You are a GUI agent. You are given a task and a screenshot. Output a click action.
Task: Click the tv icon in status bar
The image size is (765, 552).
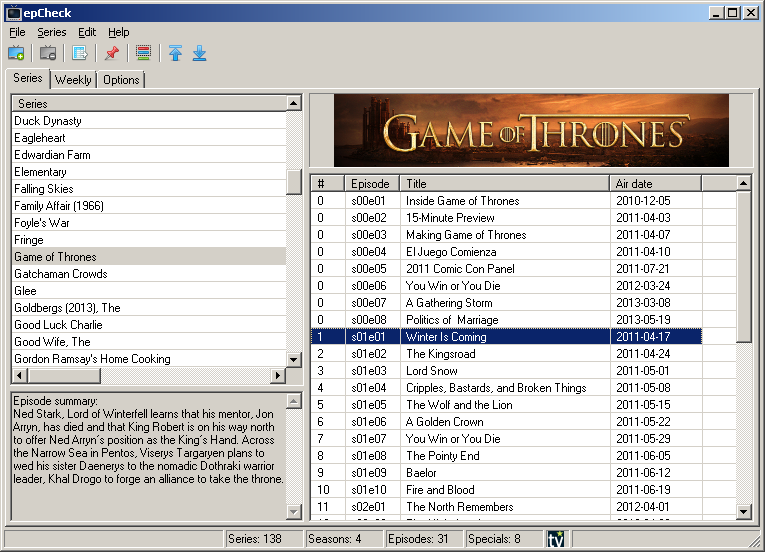(x=555, y=539)
